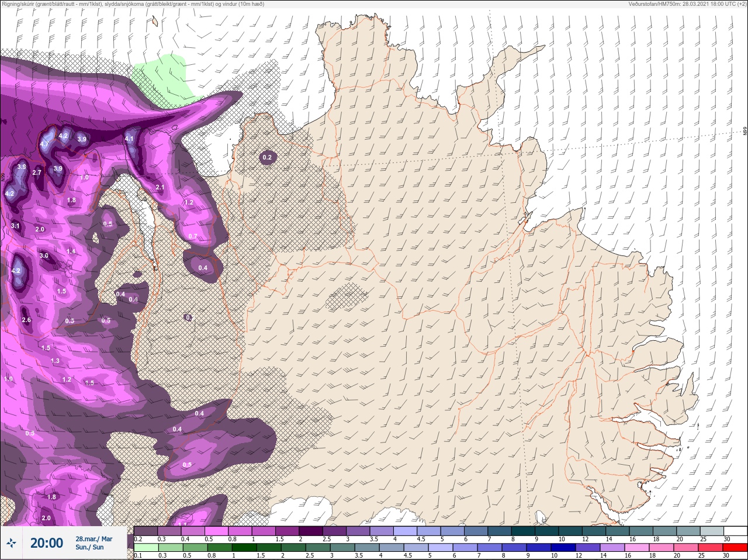Click the 3.1 precipitation value on the map
Screen dimensions: 748x560
[15, 226]
